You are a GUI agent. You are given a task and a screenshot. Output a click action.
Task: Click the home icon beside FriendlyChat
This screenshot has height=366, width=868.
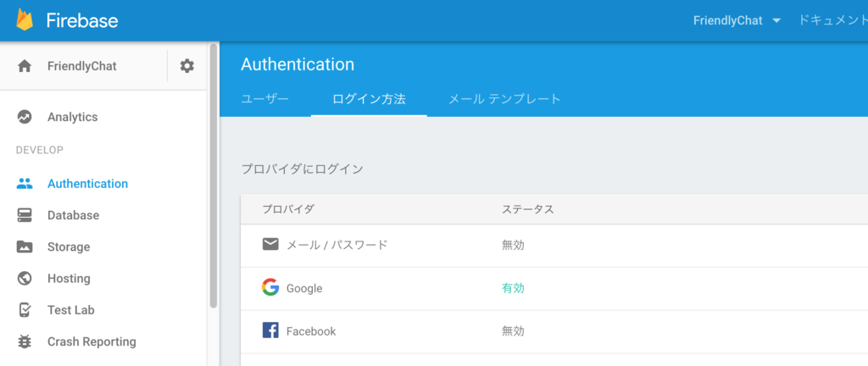point(25,66)
